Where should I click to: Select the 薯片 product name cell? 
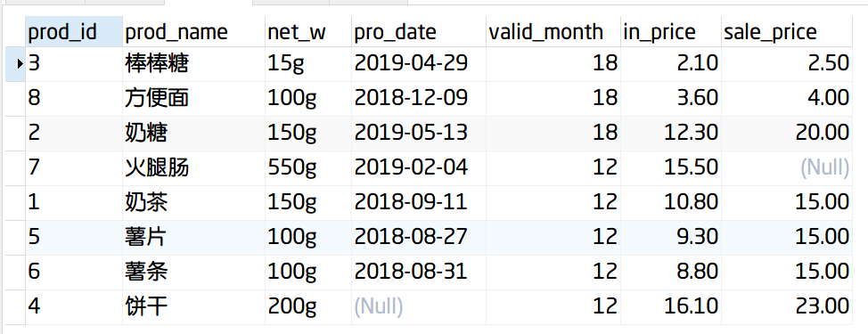tap(193, 237)
